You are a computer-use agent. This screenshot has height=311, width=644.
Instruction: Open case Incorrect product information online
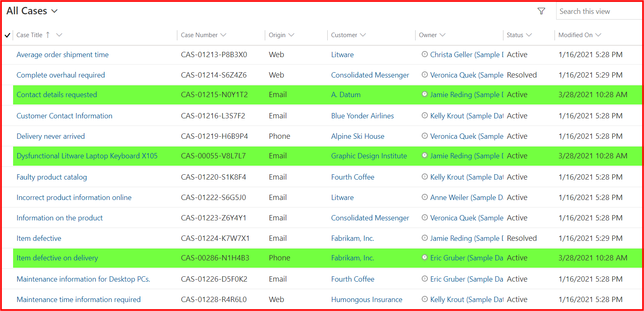coord(74,198)
